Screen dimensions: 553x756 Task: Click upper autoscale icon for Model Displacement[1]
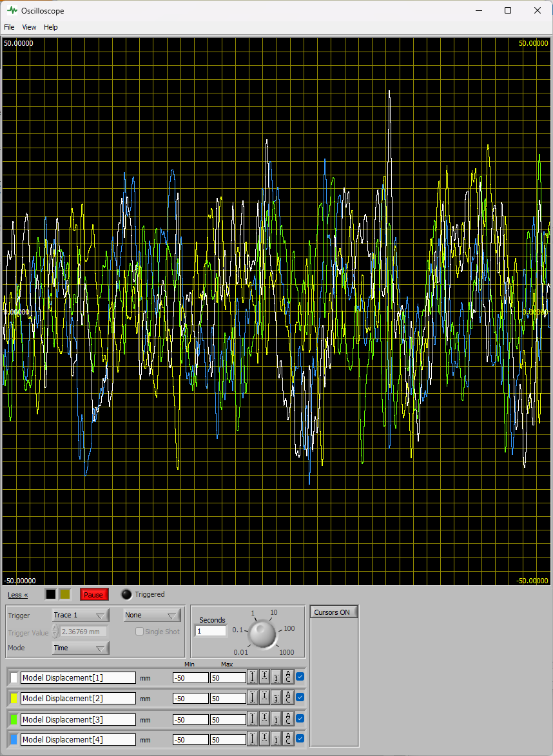pos(264,677)
